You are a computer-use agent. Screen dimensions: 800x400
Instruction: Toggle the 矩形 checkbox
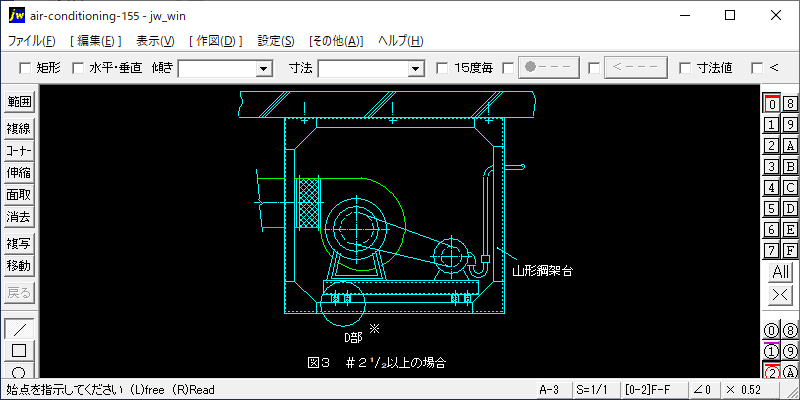(24, 68)
